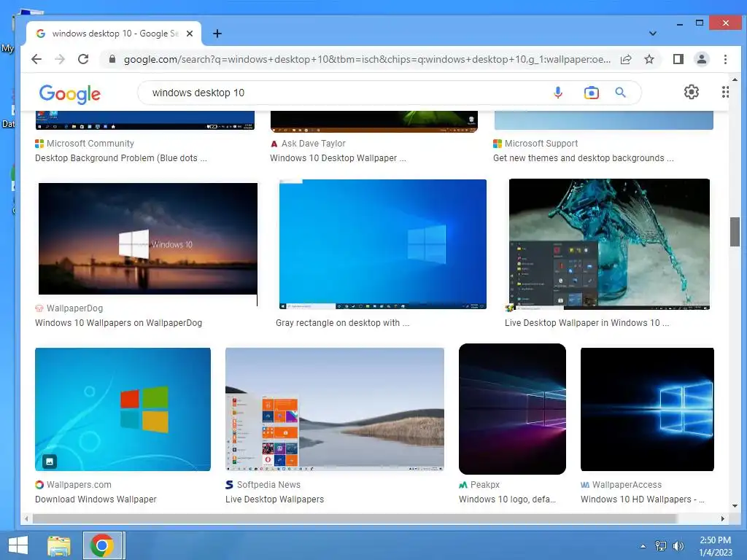747x560 pixels.
Task: Open Chrome three-dot menu
Action: (x=725, y=59)
